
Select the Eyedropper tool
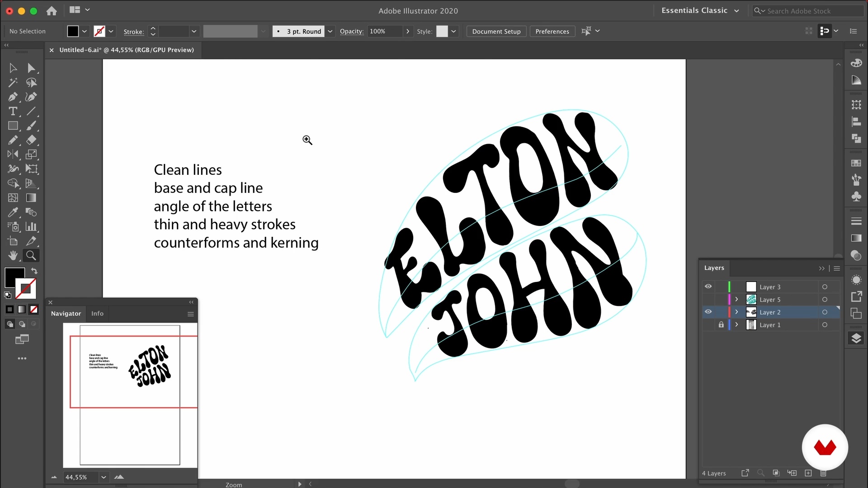pyautogui.click(x=13, y=212)
